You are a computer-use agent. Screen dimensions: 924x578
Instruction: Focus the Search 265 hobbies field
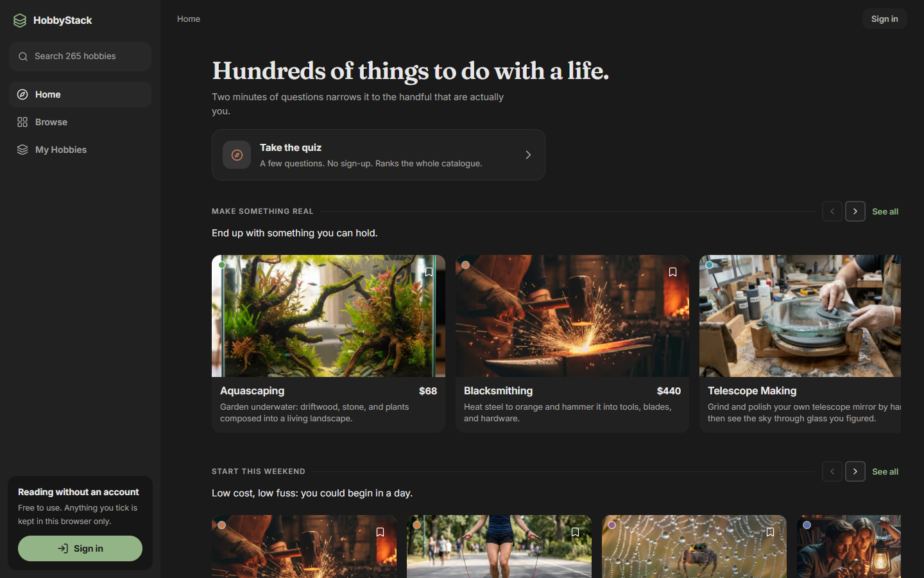80,57
